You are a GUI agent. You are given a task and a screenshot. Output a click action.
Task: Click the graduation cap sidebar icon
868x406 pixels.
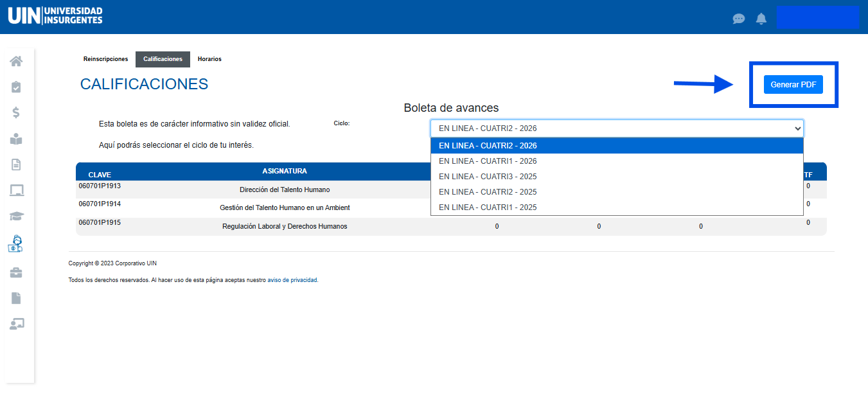16,216
